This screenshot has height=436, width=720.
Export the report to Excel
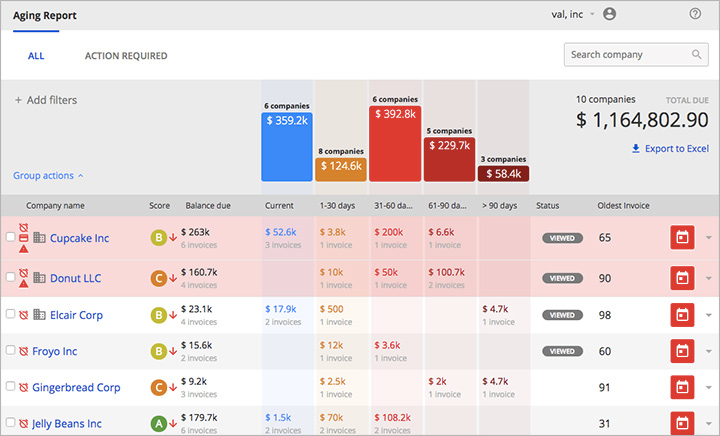(x=669, y=149)
